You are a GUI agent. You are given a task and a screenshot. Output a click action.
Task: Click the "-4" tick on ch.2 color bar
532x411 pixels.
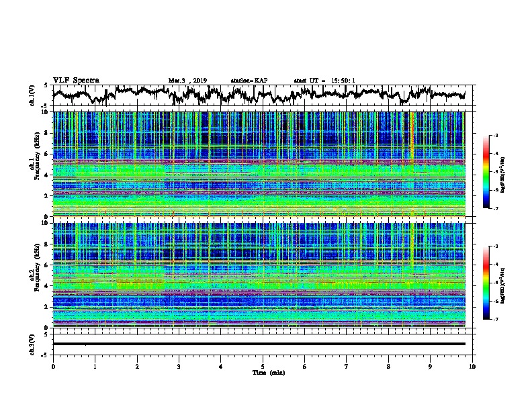click(x=496, y=265)
